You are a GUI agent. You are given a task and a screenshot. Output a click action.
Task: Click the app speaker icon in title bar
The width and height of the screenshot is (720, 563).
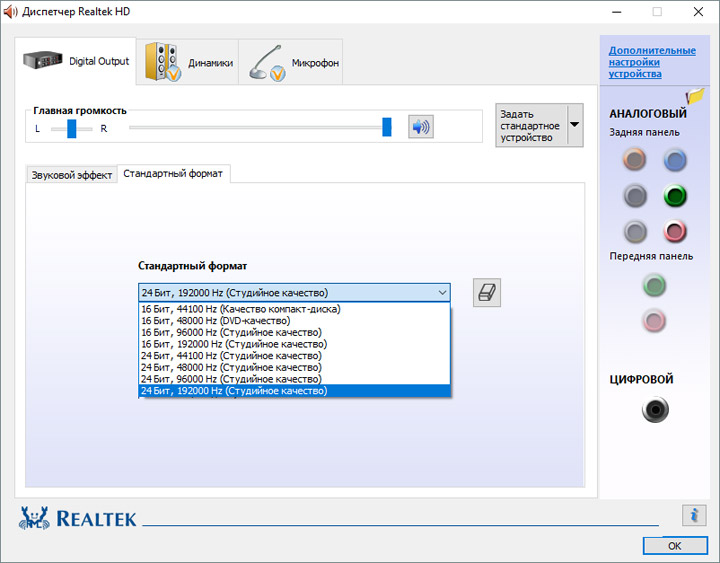[x=10, y=11]
